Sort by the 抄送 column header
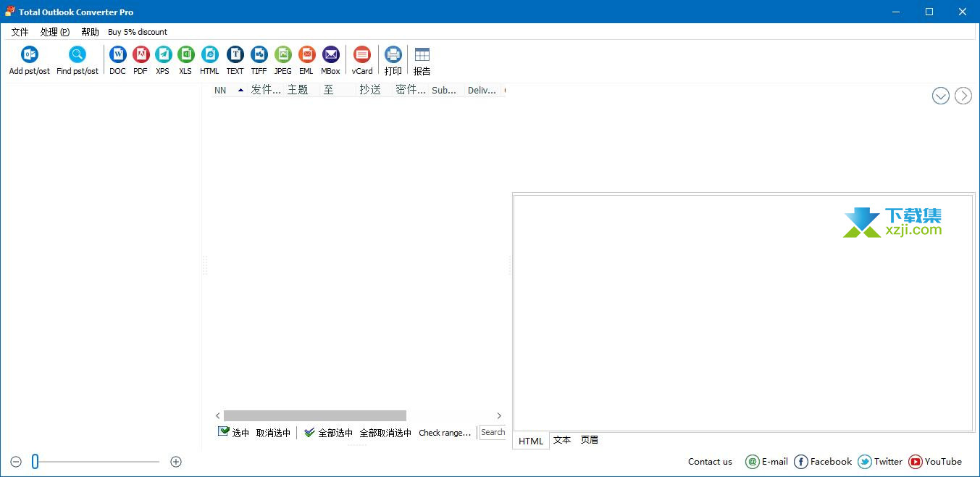This screenshot has height=477, width=980. pyautogui.click(x=374, y=90)
